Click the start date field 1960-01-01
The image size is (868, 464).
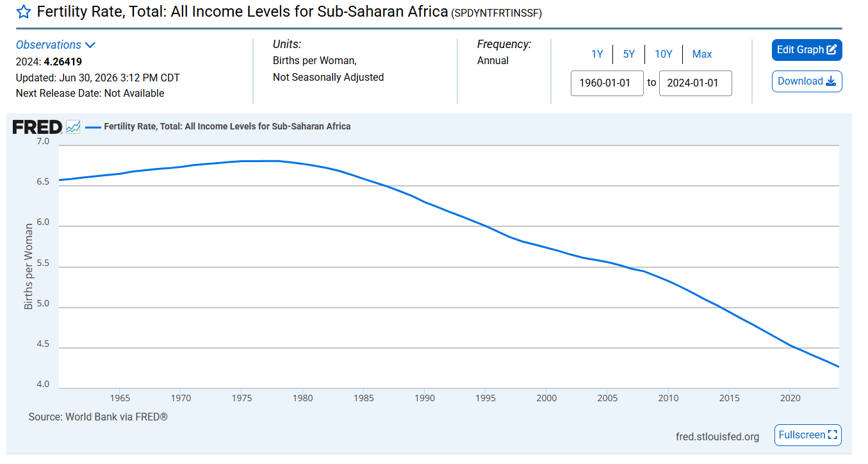[x=607, y=83]
